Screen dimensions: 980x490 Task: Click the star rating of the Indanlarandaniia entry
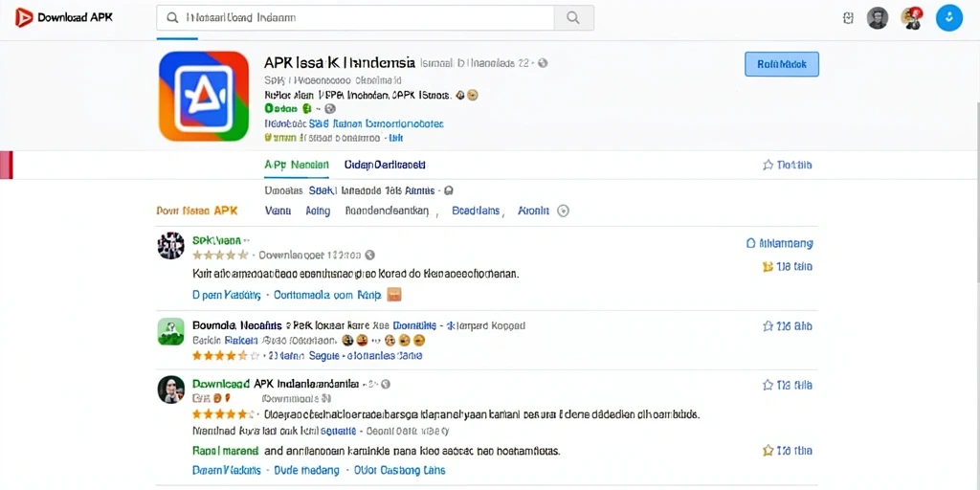(223, 413)
